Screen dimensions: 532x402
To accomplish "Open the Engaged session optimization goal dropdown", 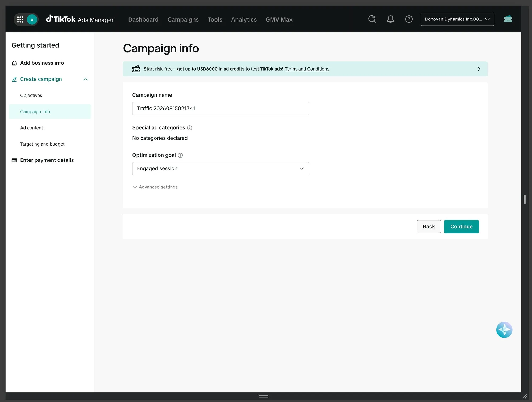I will [x=221, y=168].
